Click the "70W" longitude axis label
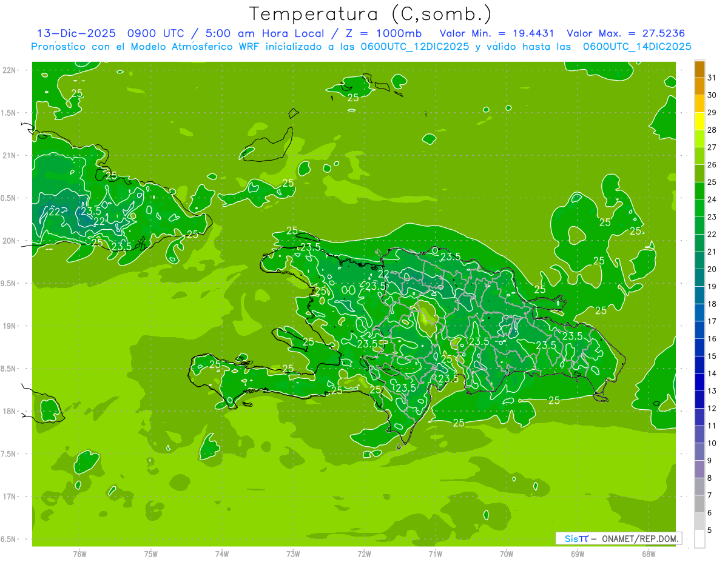Image resolution: width=728 pixels, height=562 pixels. (507, 554)
